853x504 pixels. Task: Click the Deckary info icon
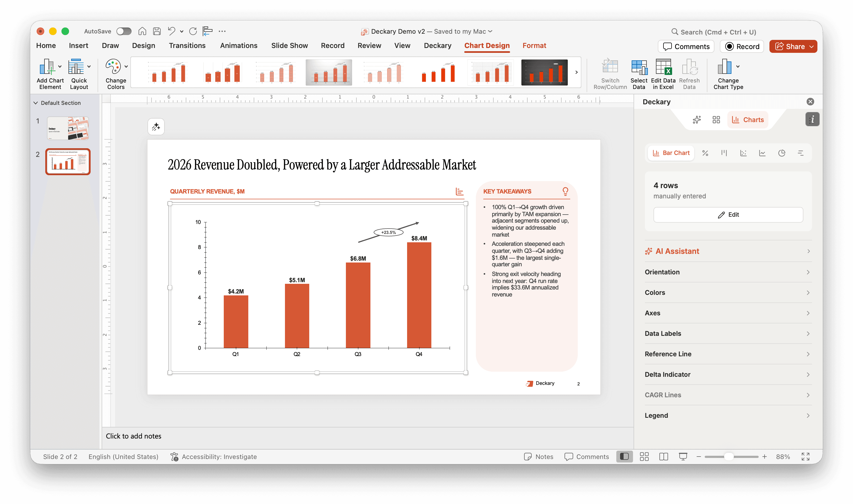[812, 119]
